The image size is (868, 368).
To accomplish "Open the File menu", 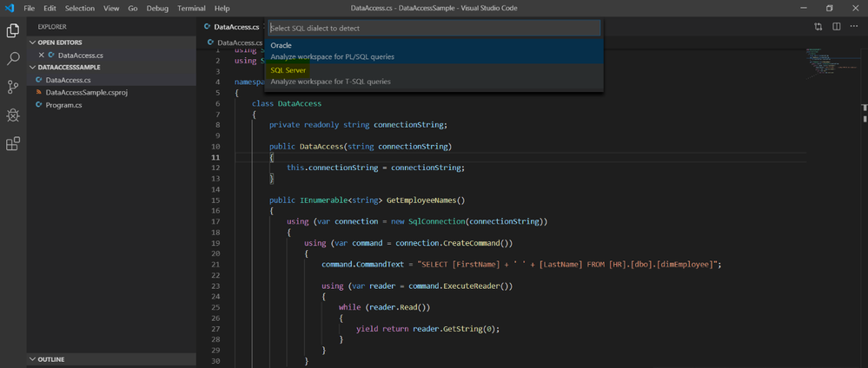I will 30,9.
